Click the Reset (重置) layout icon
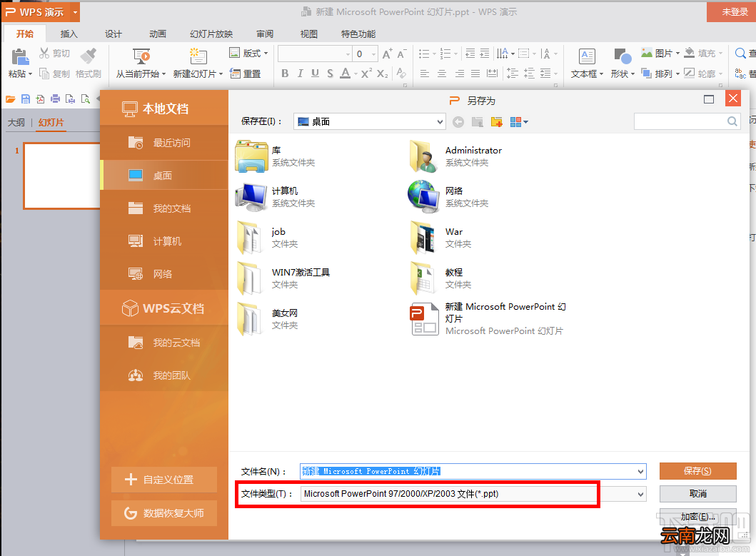 [x=235, y=74]
